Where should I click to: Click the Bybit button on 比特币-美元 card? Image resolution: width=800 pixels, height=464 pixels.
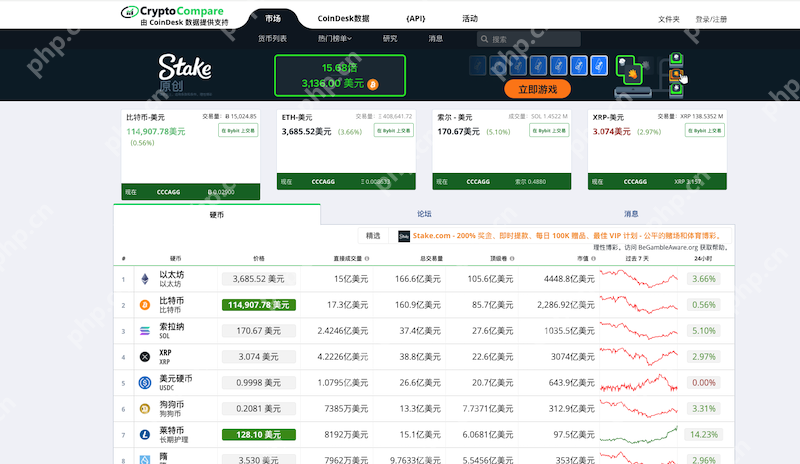point(238,131)
